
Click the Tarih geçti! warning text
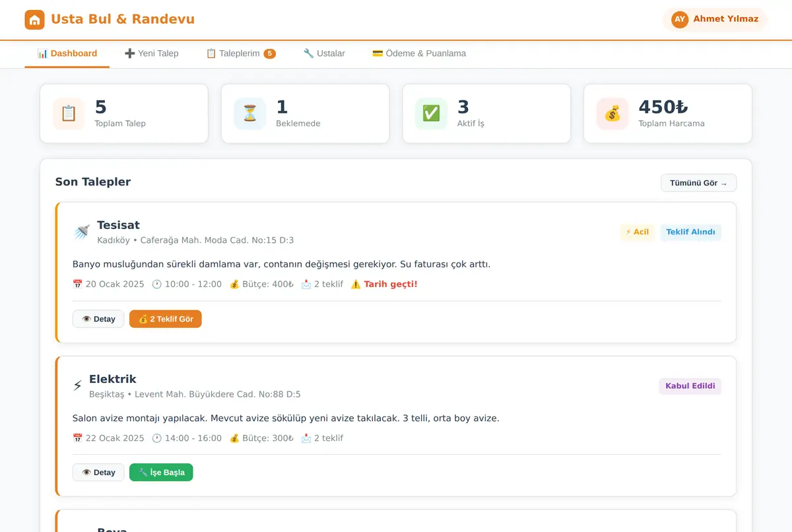click(391, 284)
